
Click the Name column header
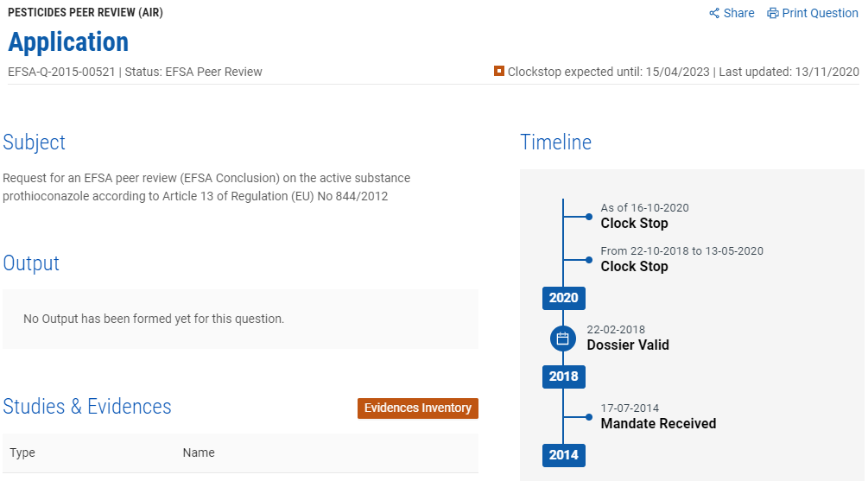199,453
